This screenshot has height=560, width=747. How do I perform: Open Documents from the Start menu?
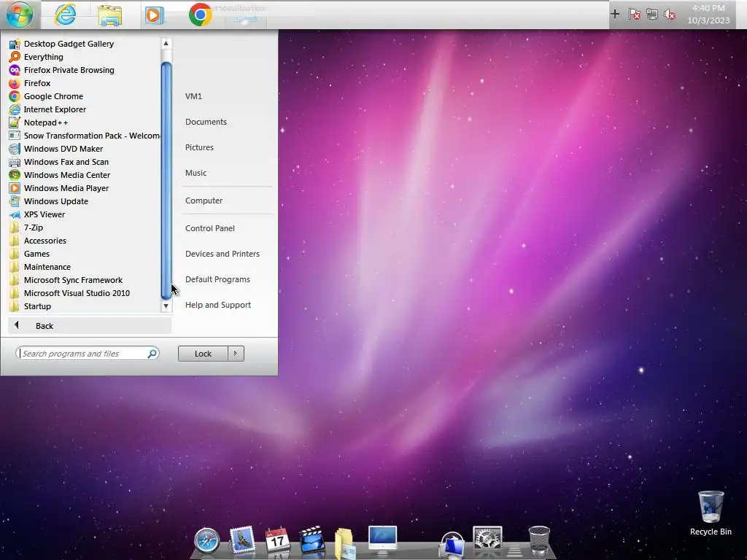click(206, 122)
